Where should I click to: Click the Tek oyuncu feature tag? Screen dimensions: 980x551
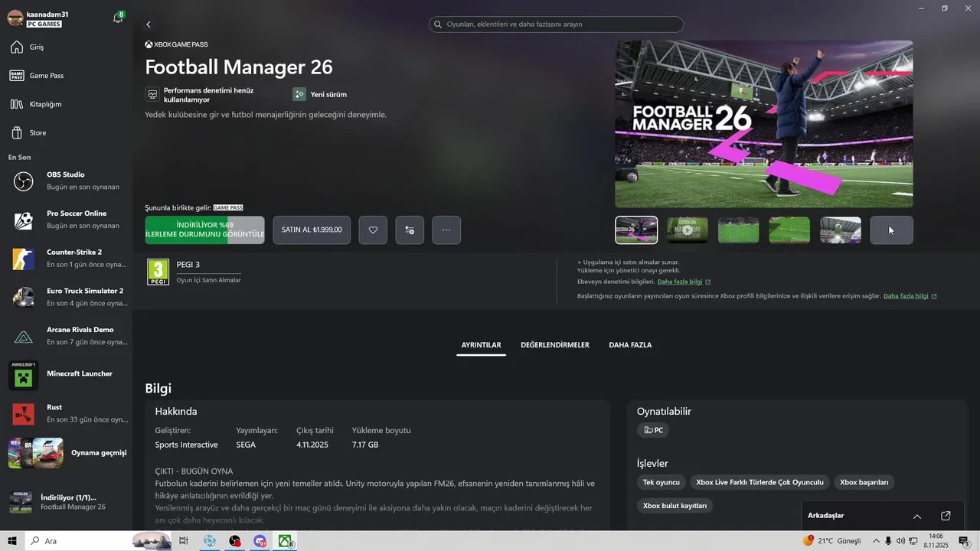[x=661, y=482]
